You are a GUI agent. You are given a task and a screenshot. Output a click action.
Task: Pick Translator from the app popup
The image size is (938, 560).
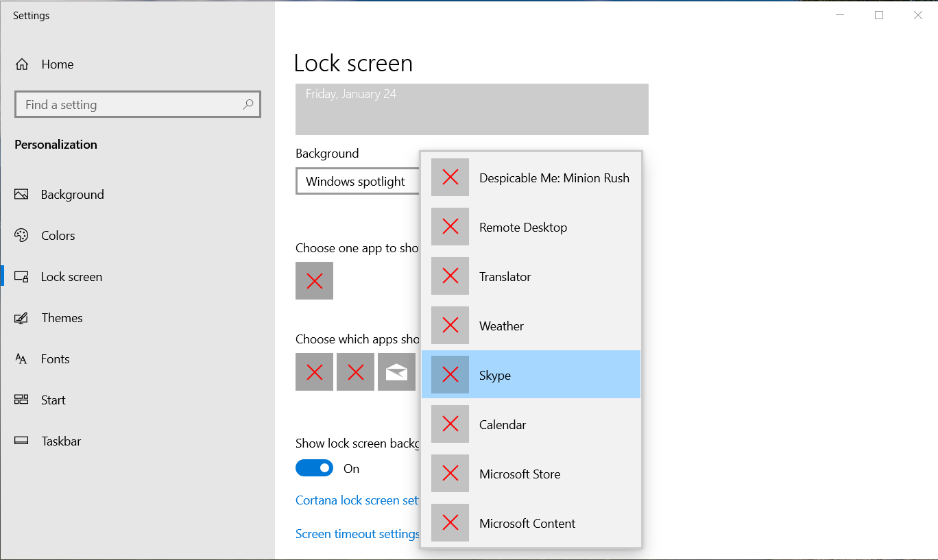point(531,276)
